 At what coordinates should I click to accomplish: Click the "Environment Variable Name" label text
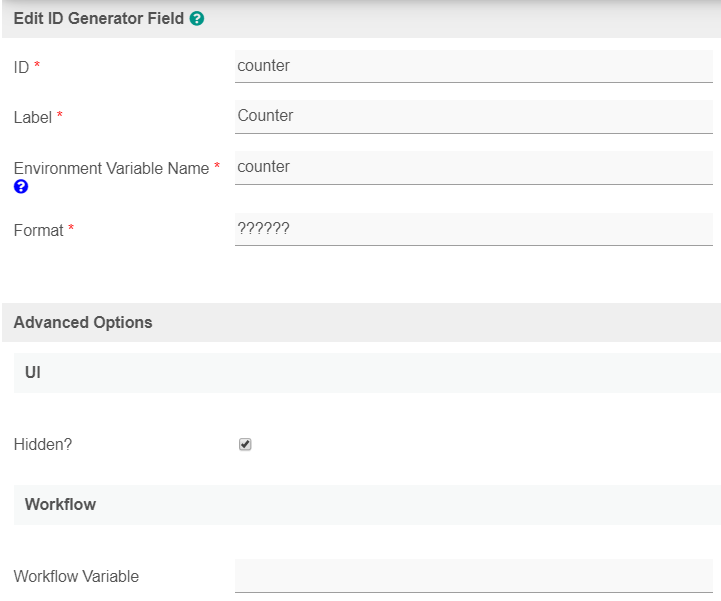(111, 168)
